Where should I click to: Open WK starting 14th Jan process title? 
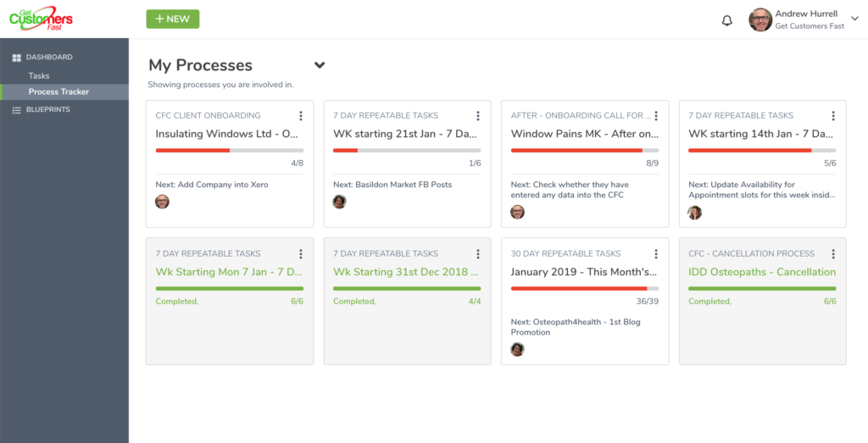(760, 133)
